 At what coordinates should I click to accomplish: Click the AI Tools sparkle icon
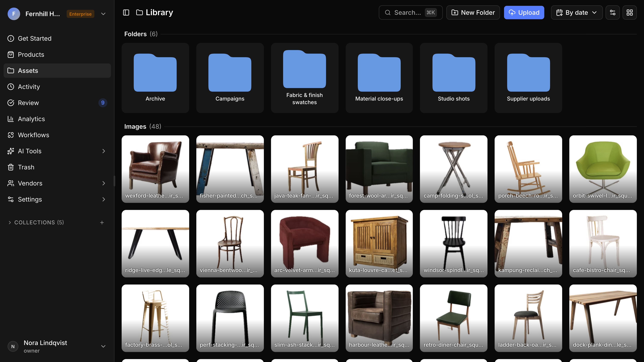(x=11, y=151)
